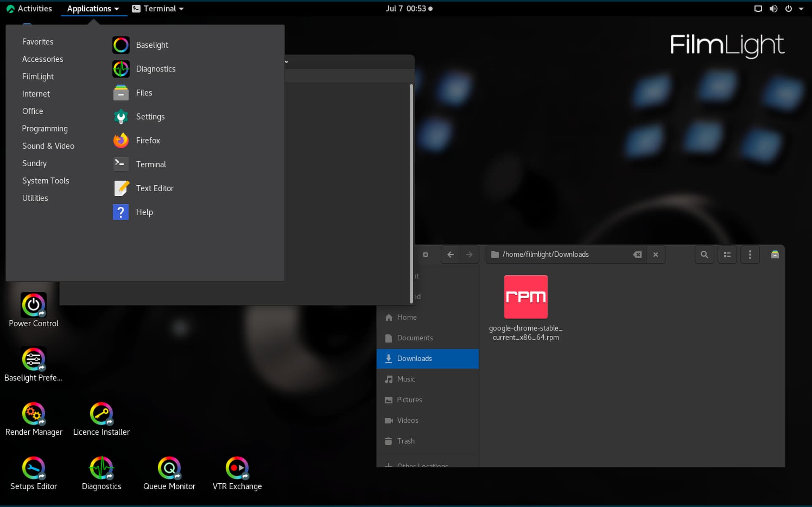Viewport: 812px width, 507px height.
Task: Close the Files location path entry
Action: coord(656,255)
